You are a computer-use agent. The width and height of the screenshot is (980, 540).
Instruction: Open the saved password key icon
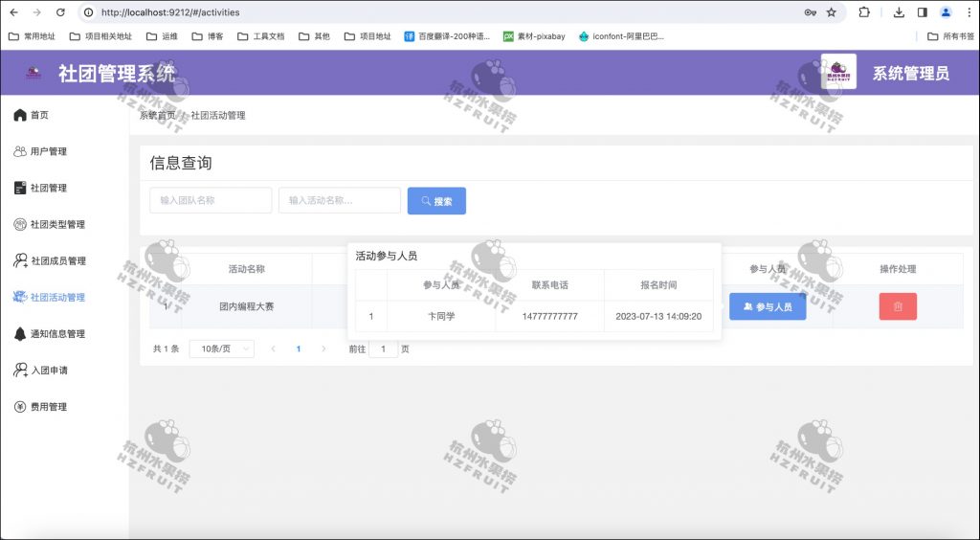pos(810,12)
